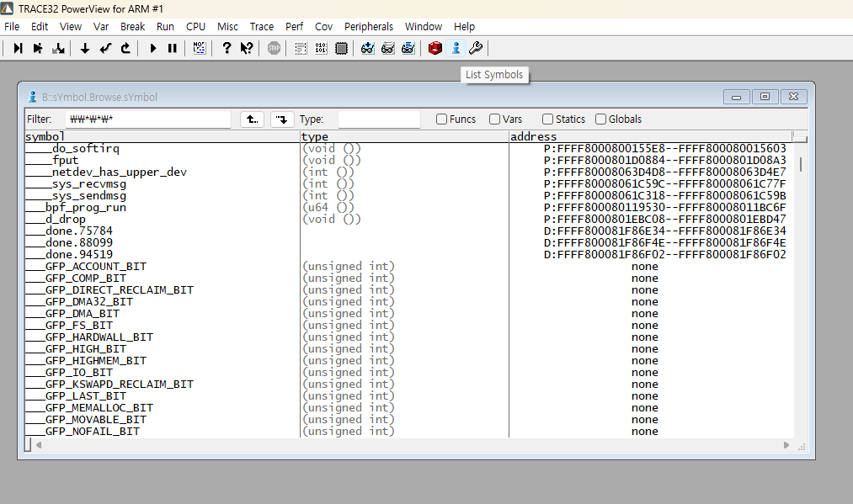Click the data dump 010/101 toolbar icon

point(320,48)
